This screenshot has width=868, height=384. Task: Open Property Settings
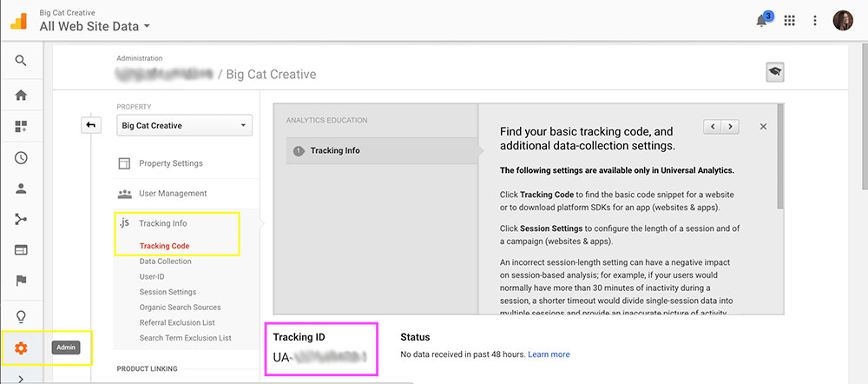[170, 163]
